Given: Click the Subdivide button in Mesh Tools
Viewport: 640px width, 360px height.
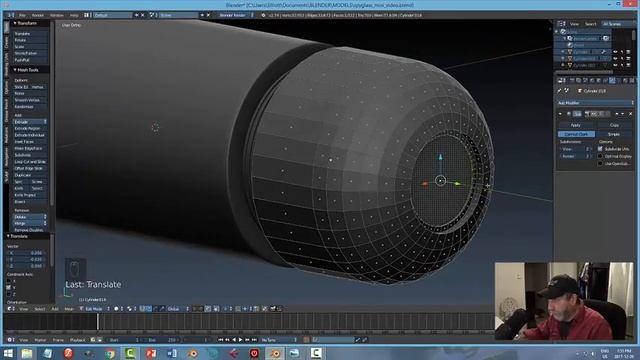Looking at the screenshot, I should pyautogui.click(x=30, y=155).
